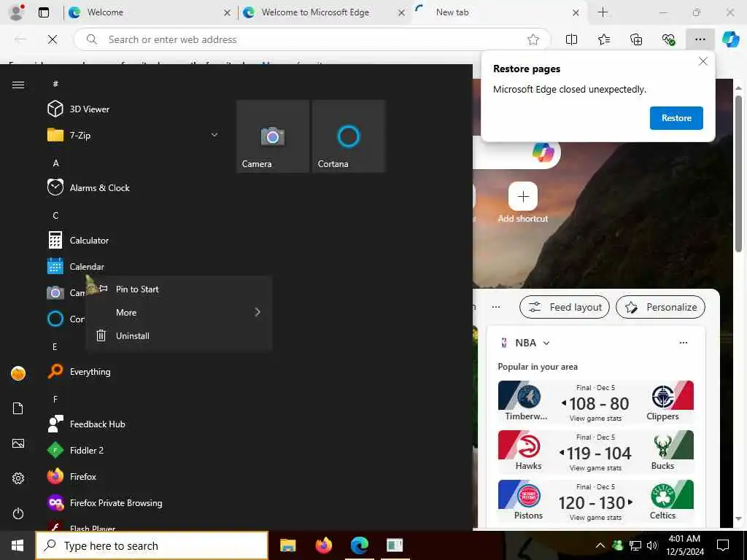
Task: Open Documents from Start sidebar
Action: [x=18, y=408]
